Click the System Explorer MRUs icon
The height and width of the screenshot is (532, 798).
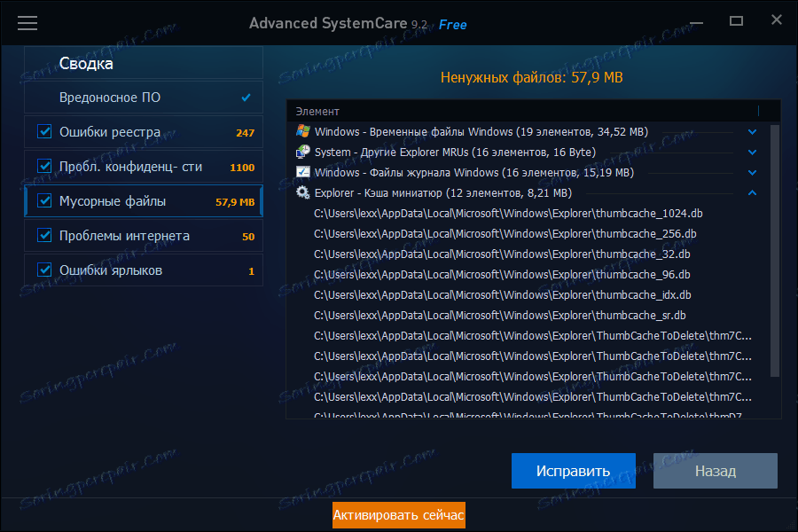point(303,152)
